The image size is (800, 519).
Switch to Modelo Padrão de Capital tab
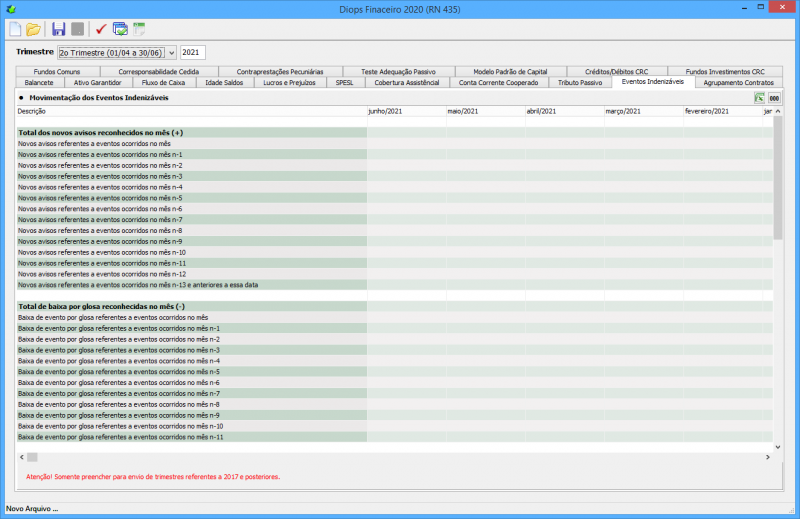click(510, 71)
